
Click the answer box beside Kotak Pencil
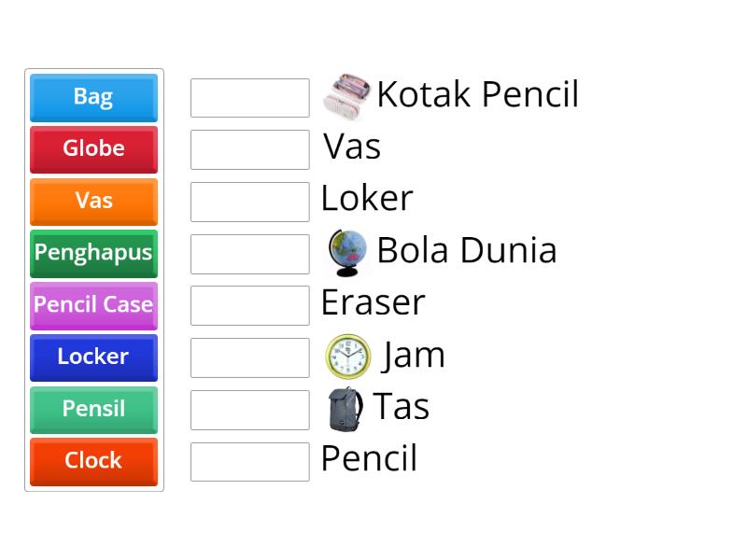coord(249,97)
